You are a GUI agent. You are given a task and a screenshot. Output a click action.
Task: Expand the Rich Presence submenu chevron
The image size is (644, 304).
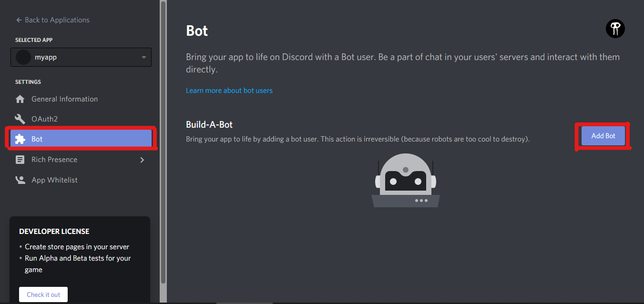click(142, 160)
